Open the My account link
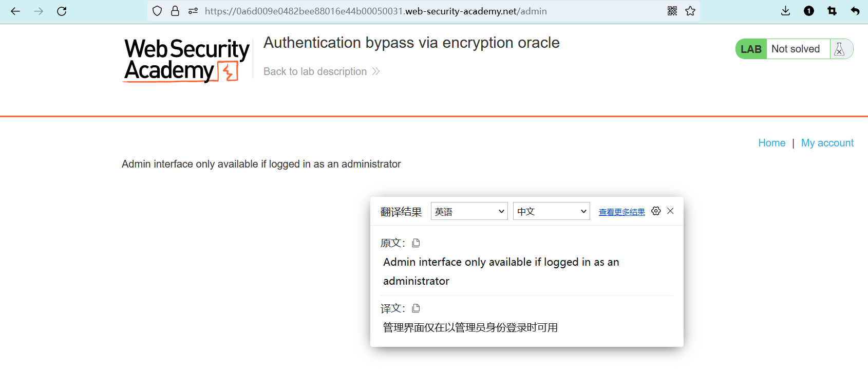 point(827,143)
